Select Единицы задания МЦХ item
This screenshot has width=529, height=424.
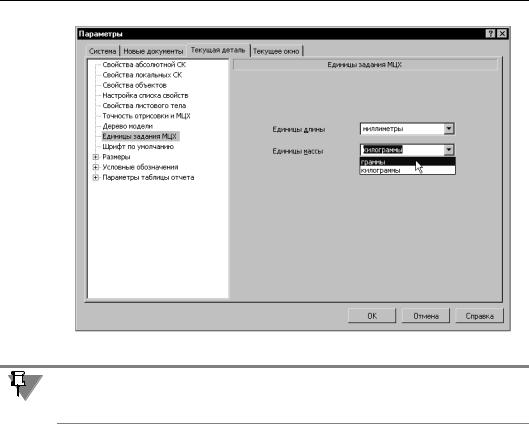coord(140,137)
